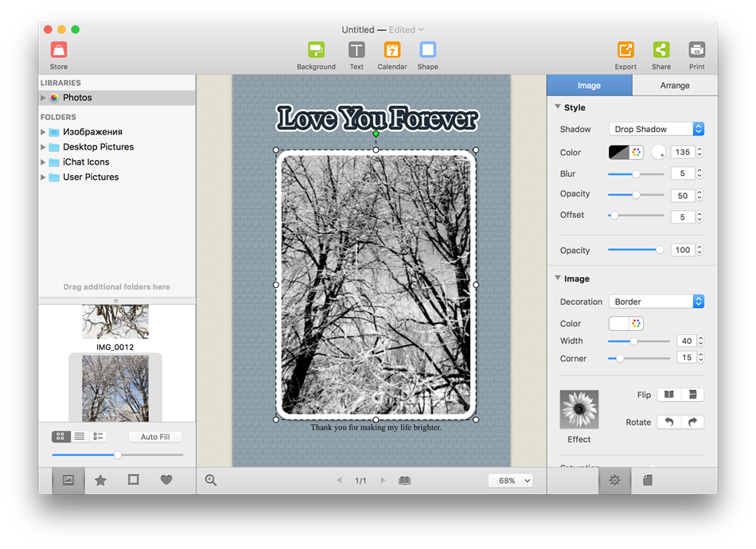Open the Store from the toolbar
This screenshot has width=756, height=549.
(58, 56)
